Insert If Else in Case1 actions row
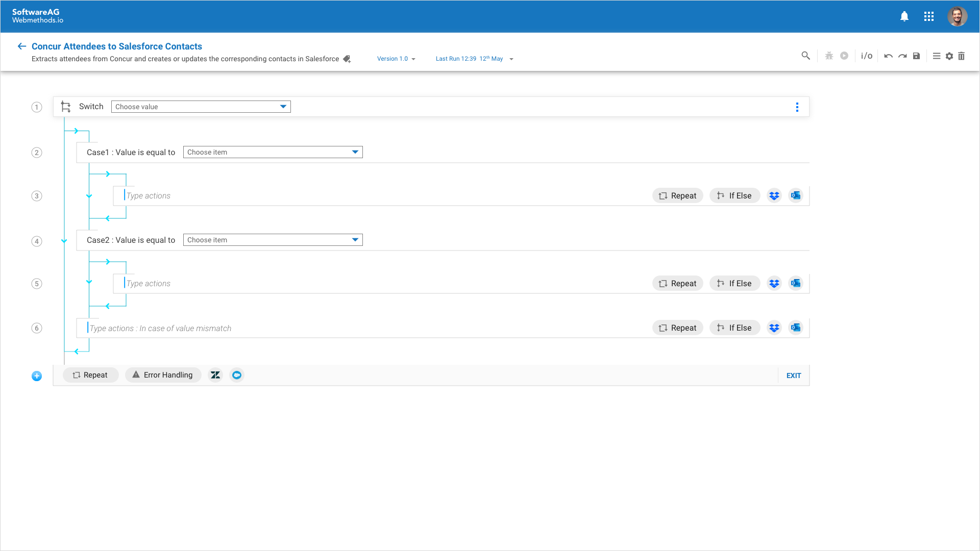Screen dimensions: 980x551 (734, 195)
